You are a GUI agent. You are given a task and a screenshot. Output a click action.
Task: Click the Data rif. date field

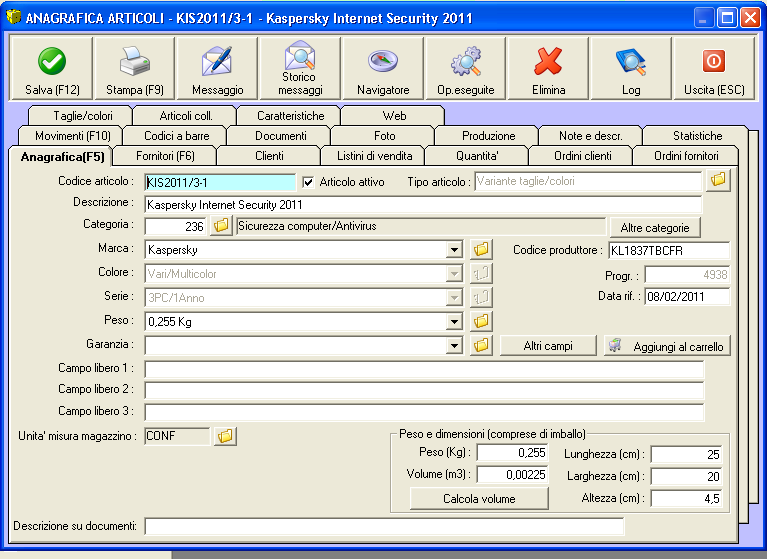[687, 296]
